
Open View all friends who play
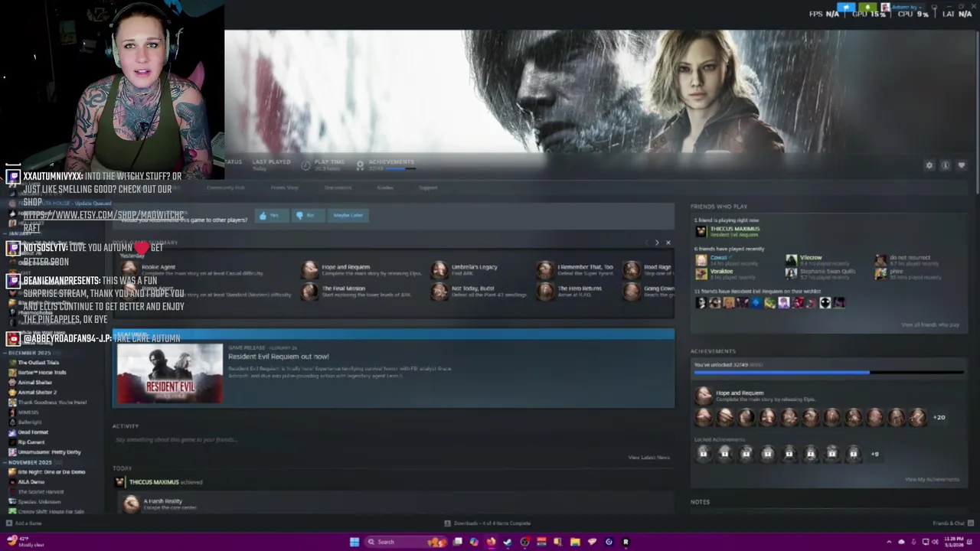(x=930, y=324)
